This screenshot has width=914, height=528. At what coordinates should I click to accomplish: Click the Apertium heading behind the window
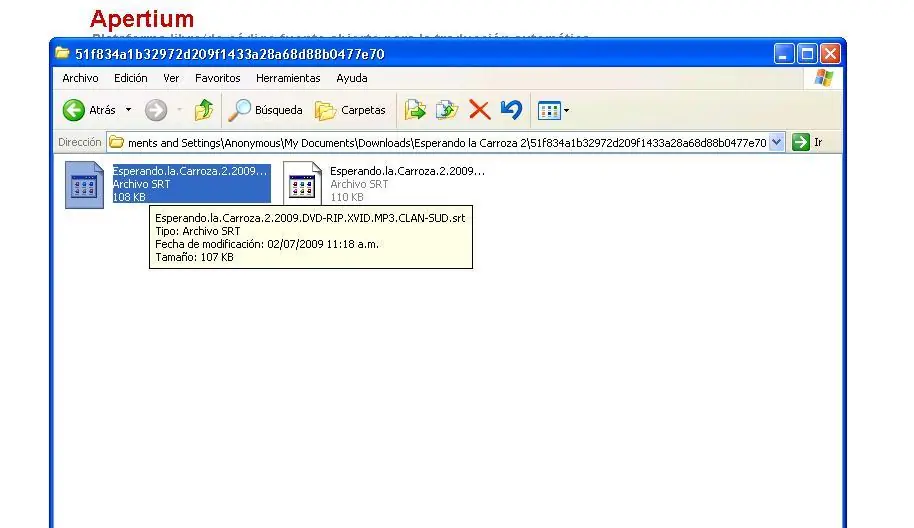click(142, 19)
